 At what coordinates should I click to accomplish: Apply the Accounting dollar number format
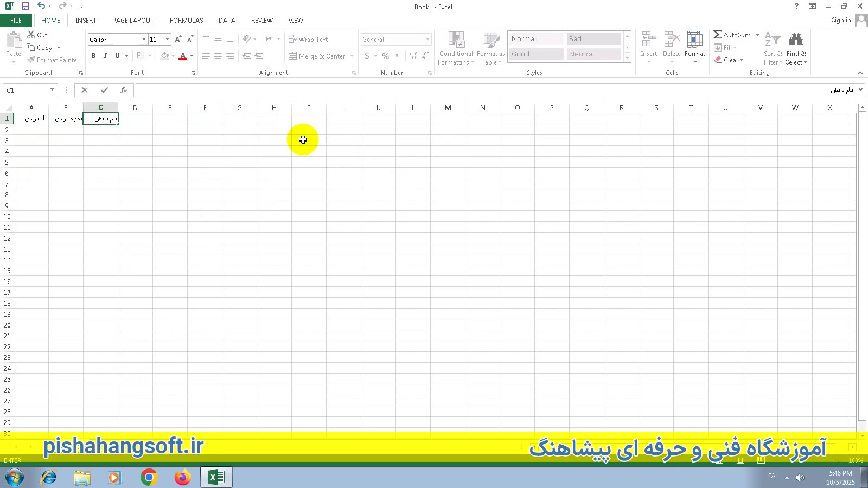367,56
